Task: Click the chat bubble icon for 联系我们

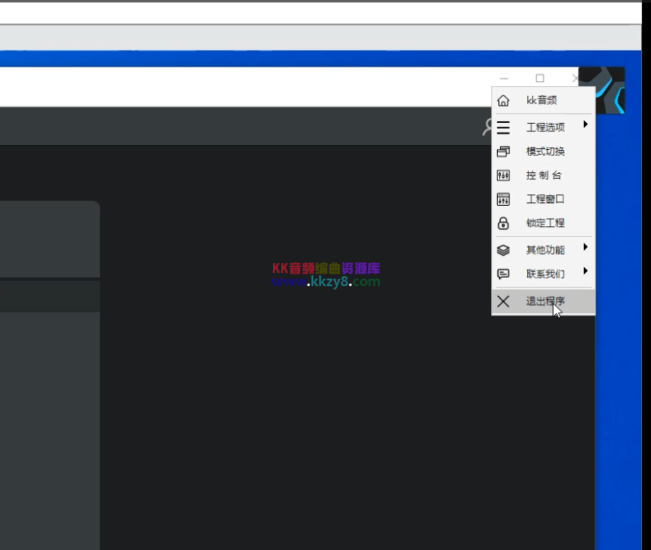Action: click(x=503, y=273)
